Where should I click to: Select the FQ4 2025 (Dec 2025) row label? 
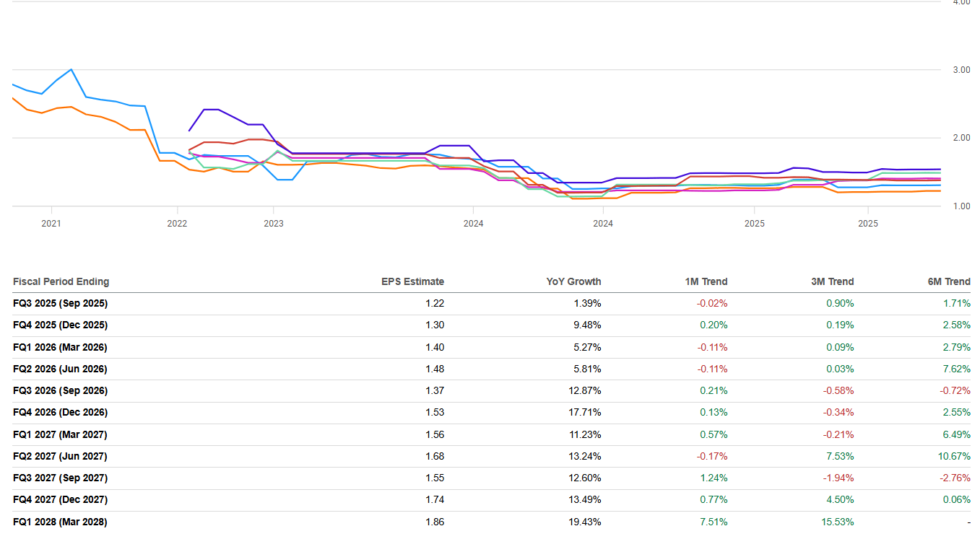60,325
